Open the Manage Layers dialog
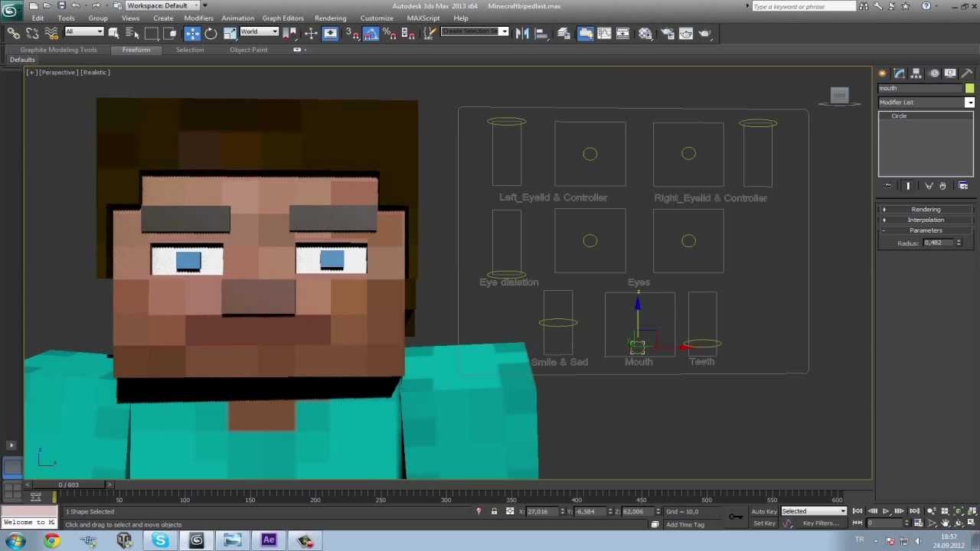The width and height of the screenshot is (980, 551). pos(563,33)
